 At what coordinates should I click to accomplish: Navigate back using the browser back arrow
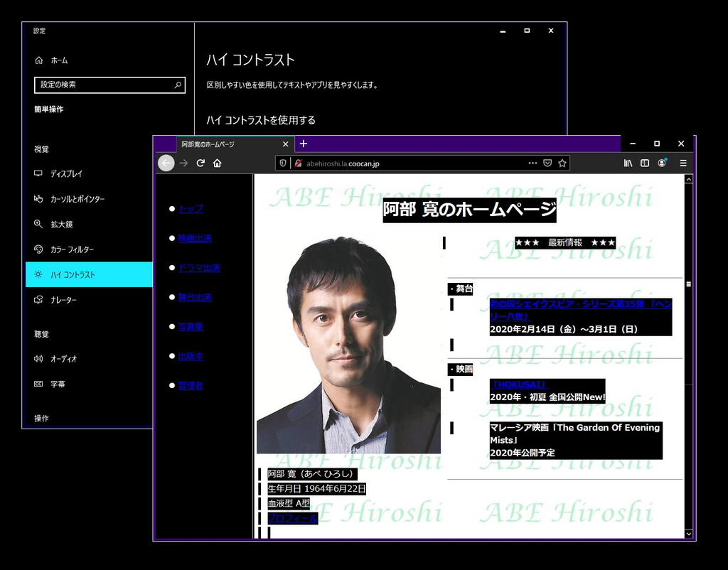pyautogui.click(x=166, y=163)
